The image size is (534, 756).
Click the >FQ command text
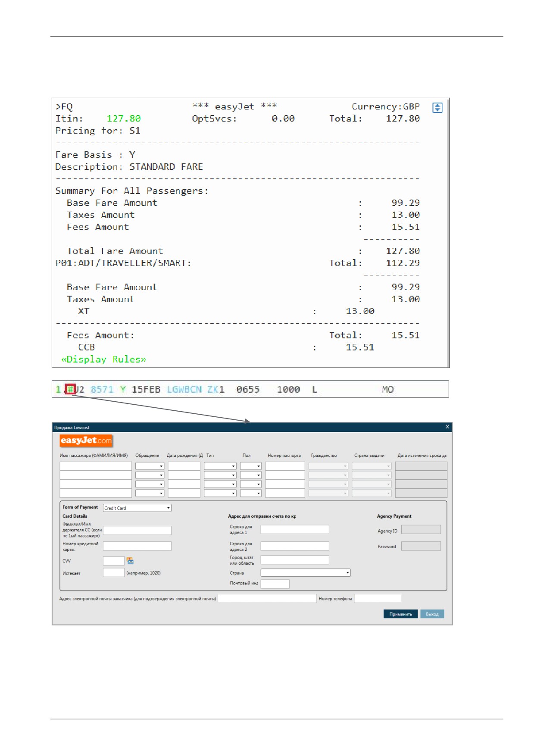tap(64, 106)
